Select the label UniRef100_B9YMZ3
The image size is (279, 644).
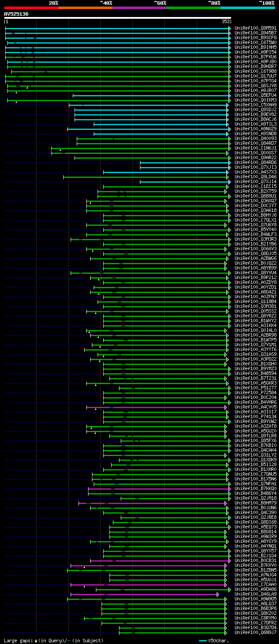pyautogui.click(x=255, y=369)
